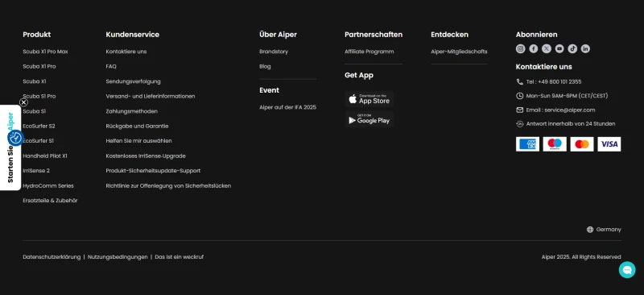
Task: Open Ersatzteile & Zubehör
Action: [50, 201]
